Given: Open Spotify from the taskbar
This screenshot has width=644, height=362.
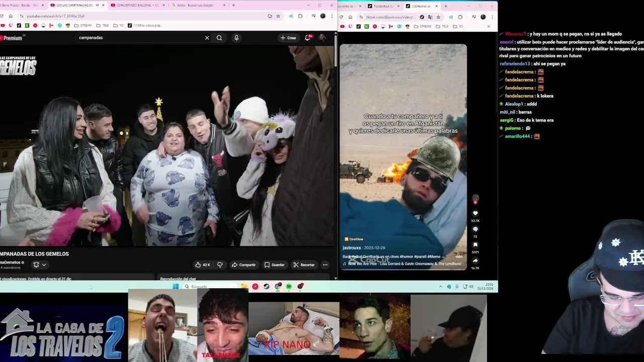Looking at the screenshot, I should pos(289,287).
